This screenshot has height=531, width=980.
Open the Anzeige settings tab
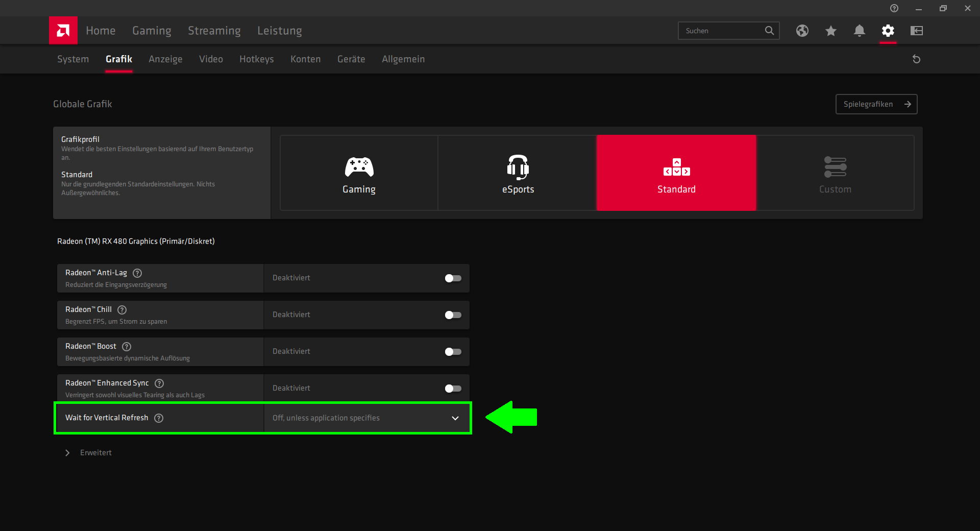[x=165, y=59]
